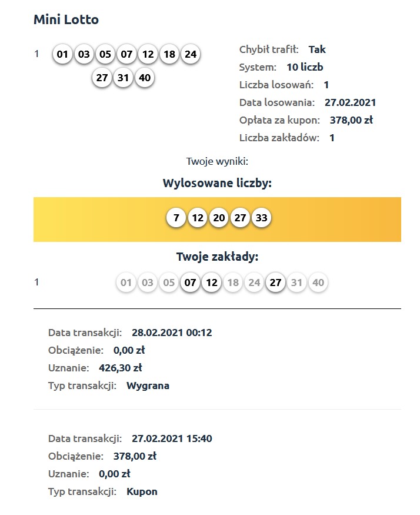Click ball 01 in the top coupon numbers

(63, 55)
